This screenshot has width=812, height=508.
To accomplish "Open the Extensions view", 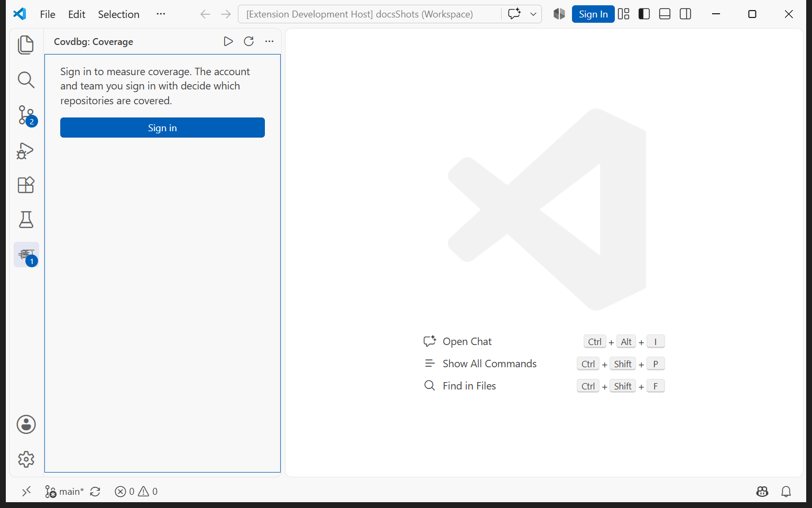I will point(26,185).
